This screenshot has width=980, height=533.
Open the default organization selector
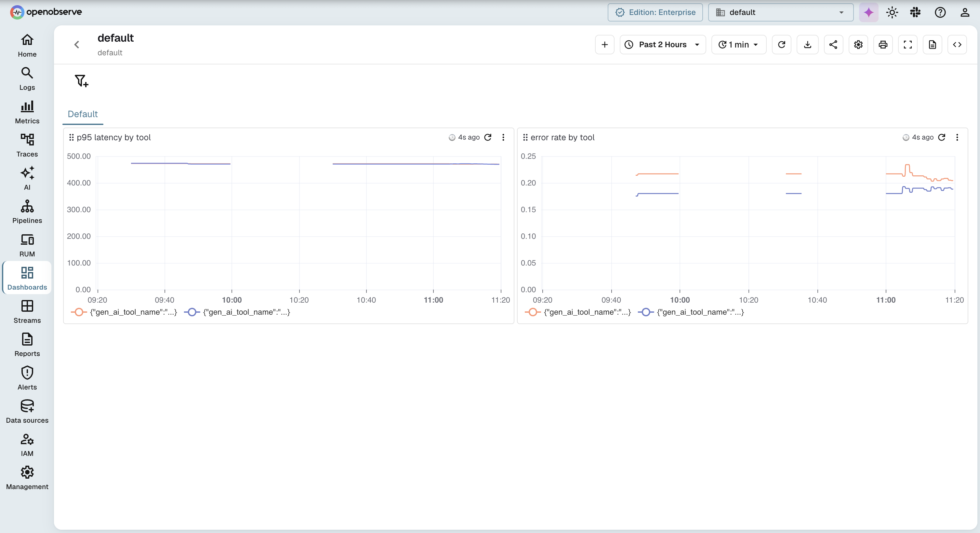click(x=781, y=12)
